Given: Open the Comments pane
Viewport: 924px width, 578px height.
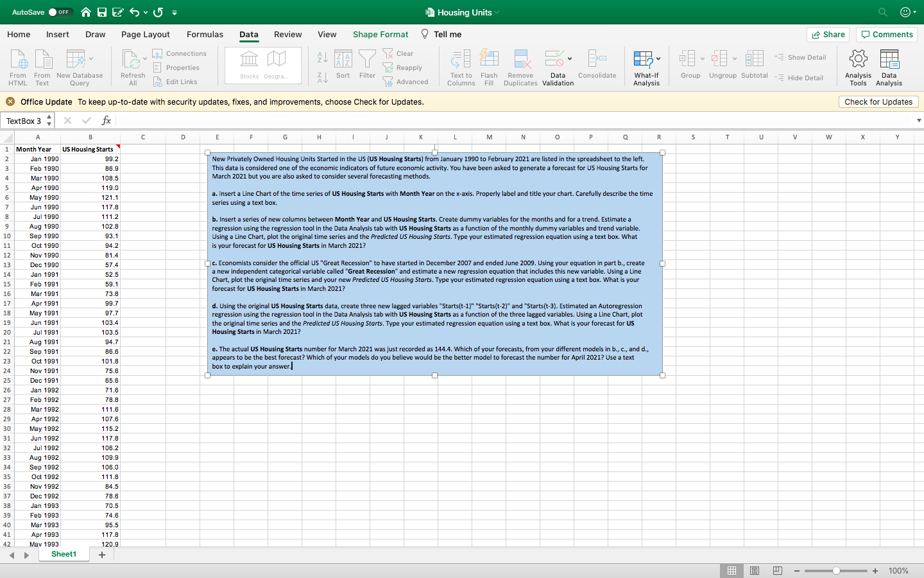Looking at the screenshot, I should click(887, 35).
